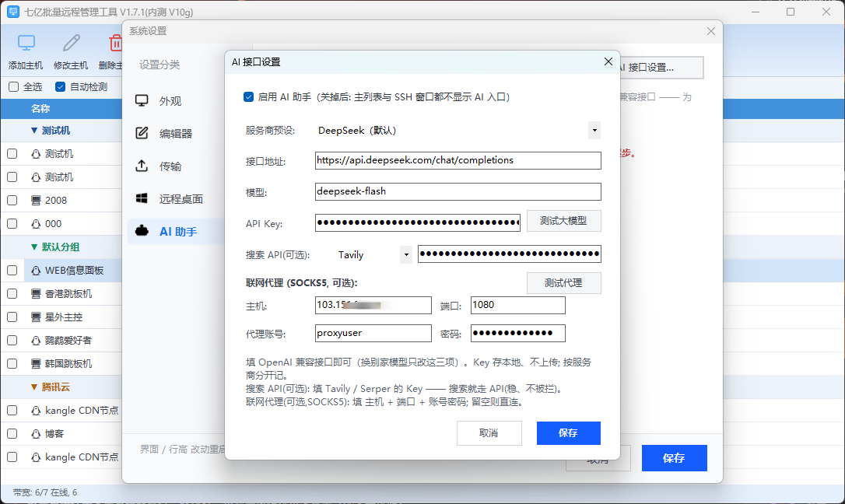
Task: Click the Linux icon of 博客
Action: click(36, 433)
